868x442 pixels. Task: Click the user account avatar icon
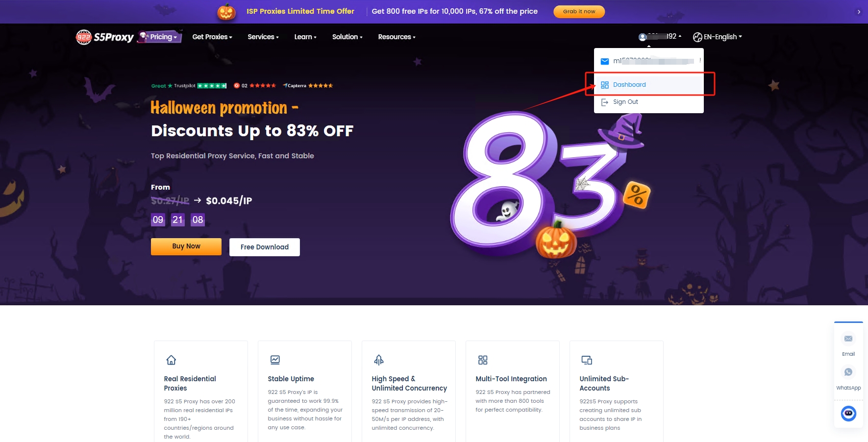point(643,37)
